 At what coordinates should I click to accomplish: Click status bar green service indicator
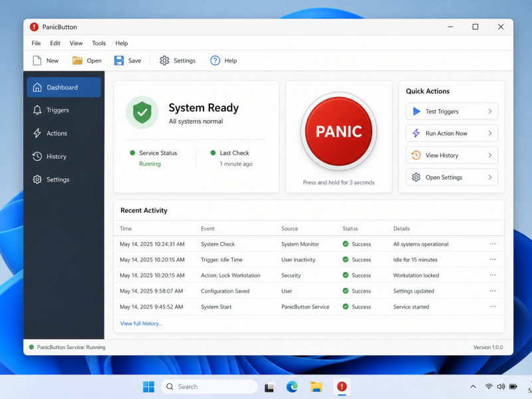(31, 347)
